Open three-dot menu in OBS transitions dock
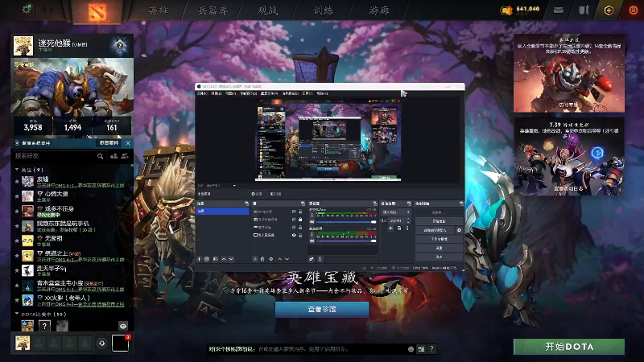 click(x=407, y=228)
